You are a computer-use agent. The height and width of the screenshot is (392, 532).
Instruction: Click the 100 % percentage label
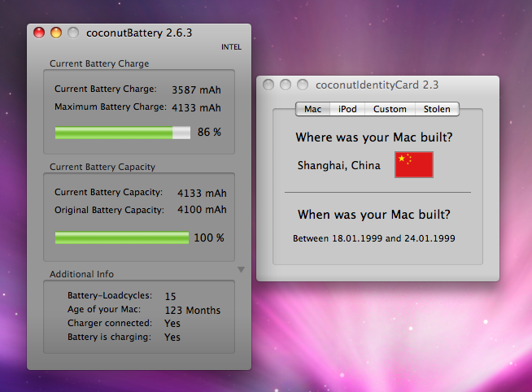pos(209,237)
